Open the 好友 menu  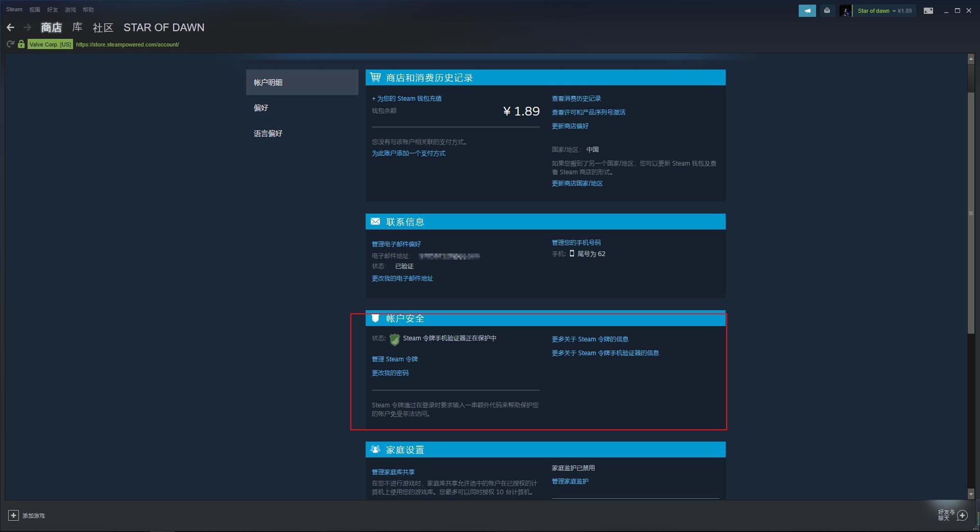click(x=52, y=10)
